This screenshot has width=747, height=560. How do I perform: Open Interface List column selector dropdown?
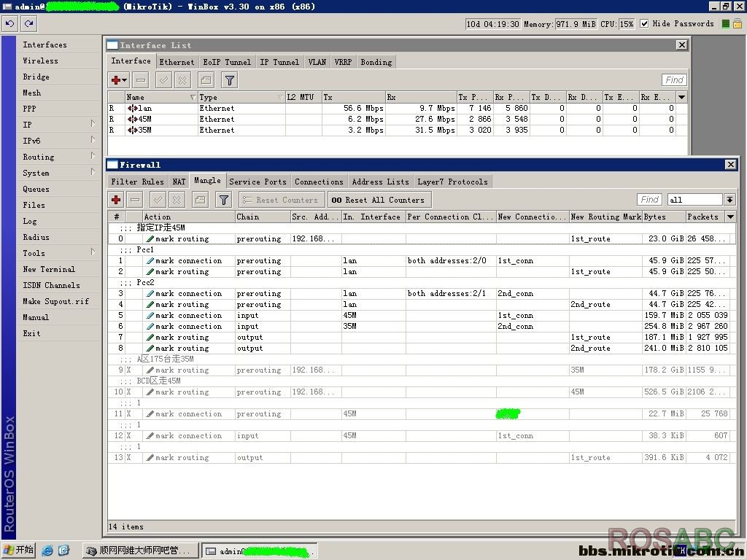[682, 97]
